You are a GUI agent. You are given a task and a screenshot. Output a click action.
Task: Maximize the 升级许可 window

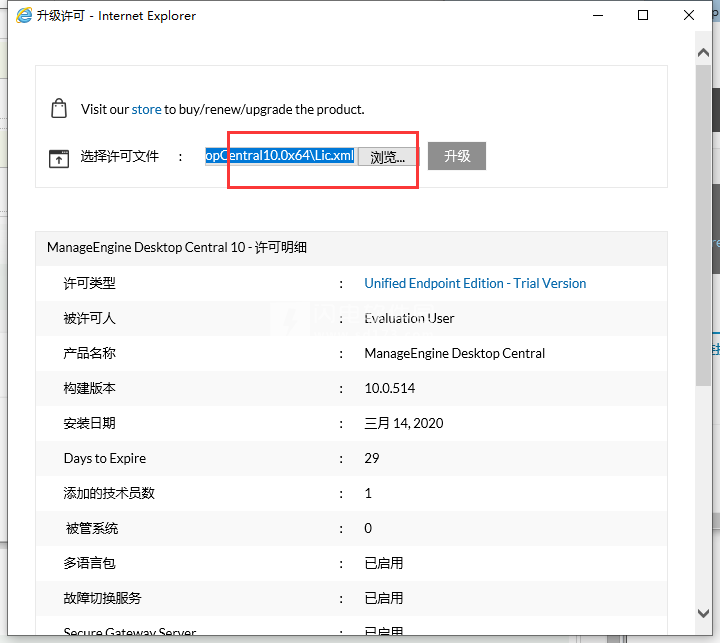[x=643, y=15]
